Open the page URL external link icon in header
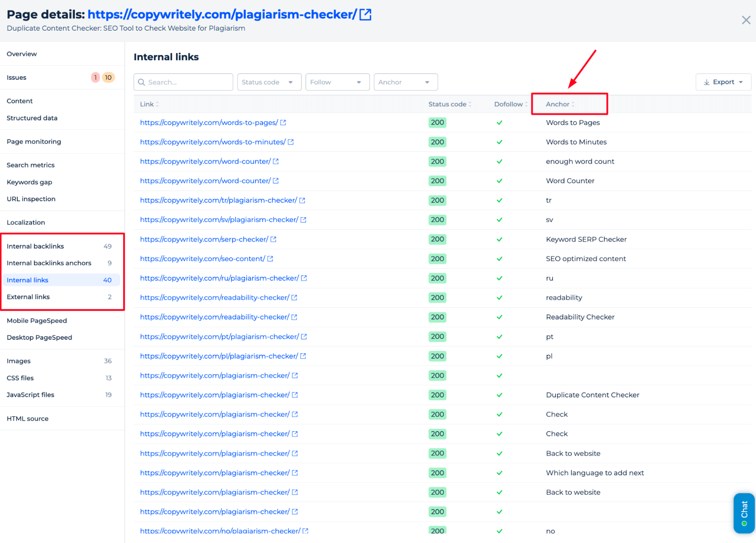This screenshot has width=756, height=543. (365, 15)
